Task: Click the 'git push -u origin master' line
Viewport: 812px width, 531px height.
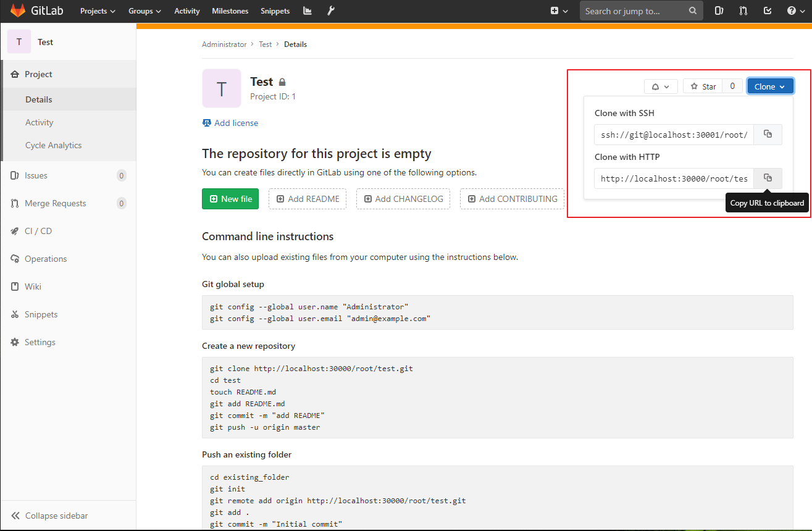Action: [x=265, y=427]
